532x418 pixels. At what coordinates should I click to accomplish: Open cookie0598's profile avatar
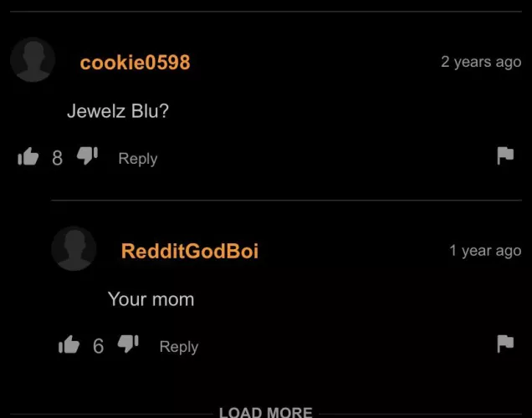tap(33, 59)
